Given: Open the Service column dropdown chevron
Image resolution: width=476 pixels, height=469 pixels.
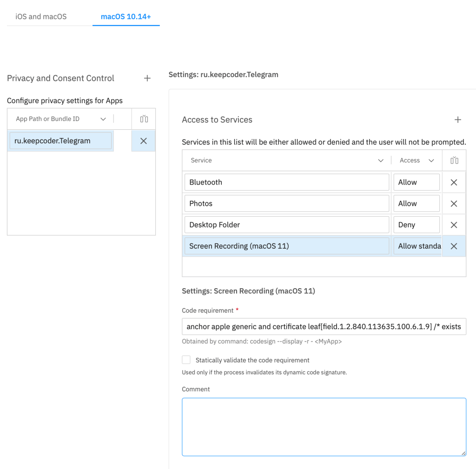Looking at the screenshot, I should tap(381, 160).
